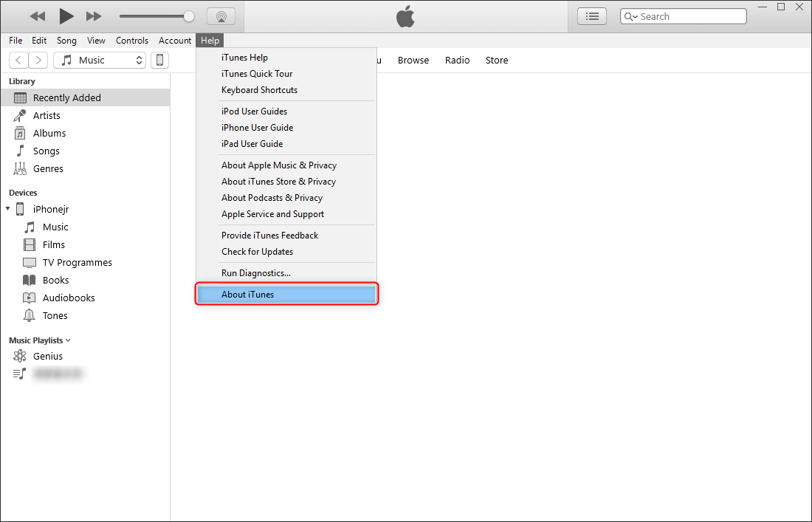Image resolution: width=812 pixels, height=522 pixels.
Task: Select the blurred playlist icon
Action: click(20, 374)
